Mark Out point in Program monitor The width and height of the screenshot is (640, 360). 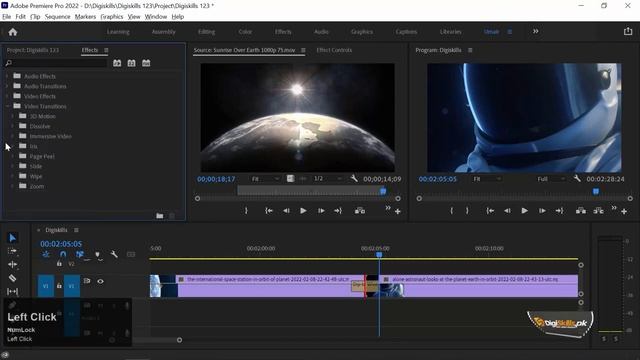467,211
